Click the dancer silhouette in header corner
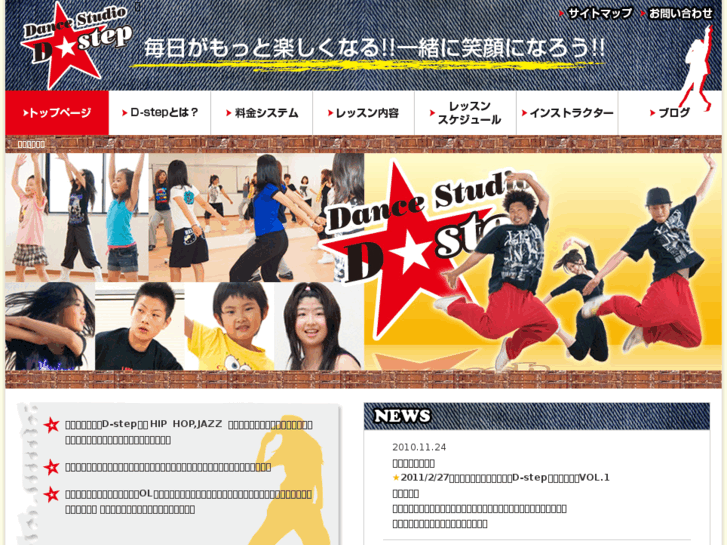The width and height of the screenshot is (727, 545). click(695, 69)
